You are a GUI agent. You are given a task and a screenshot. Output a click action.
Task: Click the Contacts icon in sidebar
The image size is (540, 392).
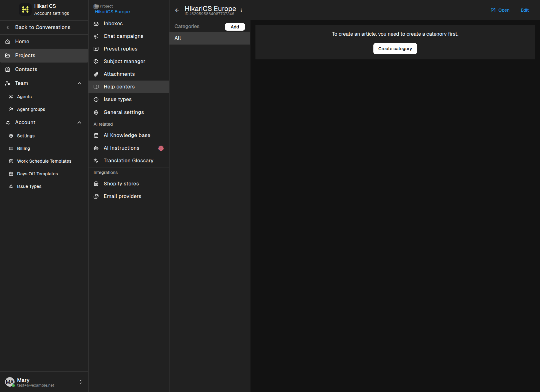[x=8, y=69]
